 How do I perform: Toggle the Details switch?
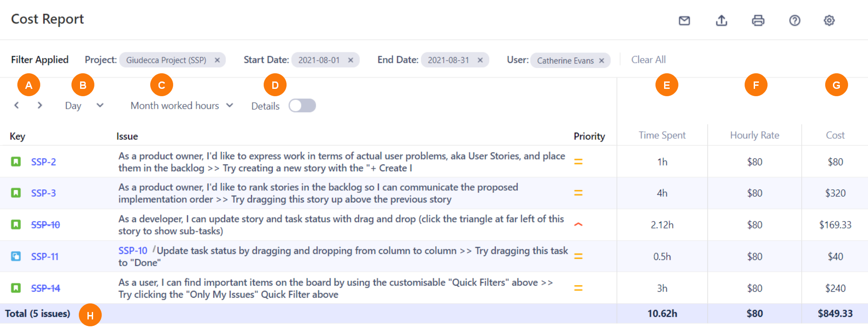click(x=302, y=106)
